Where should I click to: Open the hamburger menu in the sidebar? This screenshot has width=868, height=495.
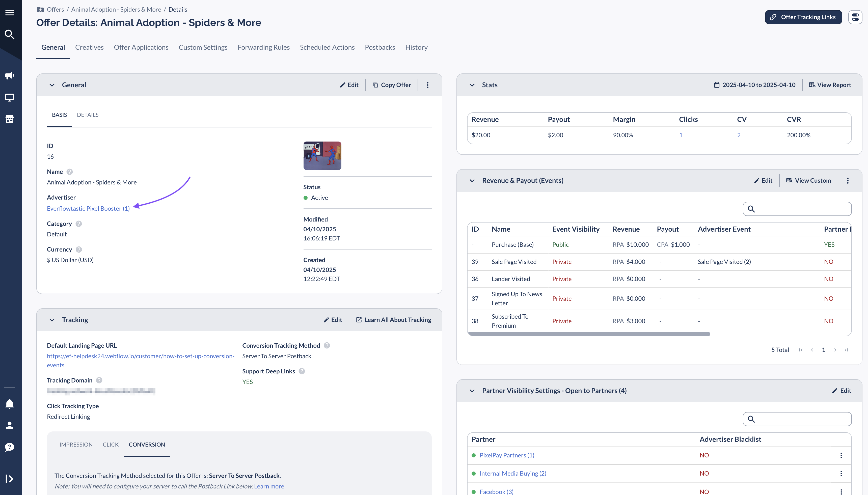coord(10,13)
